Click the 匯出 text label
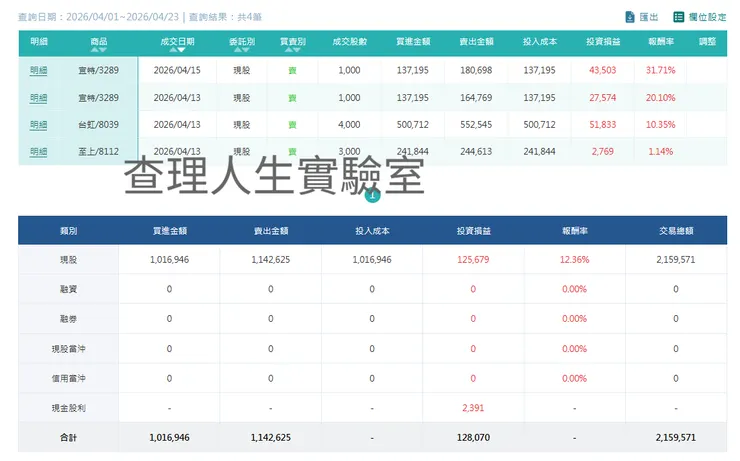 pos(648,17)
